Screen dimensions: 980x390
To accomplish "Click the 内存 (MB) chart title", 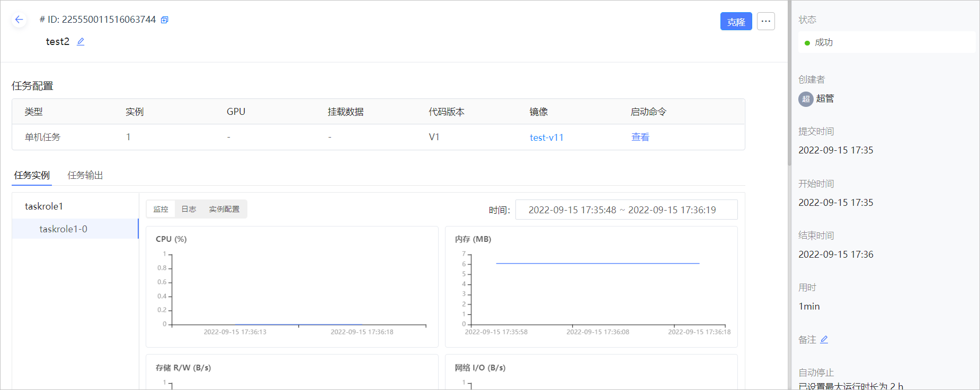I will point(473,239).
